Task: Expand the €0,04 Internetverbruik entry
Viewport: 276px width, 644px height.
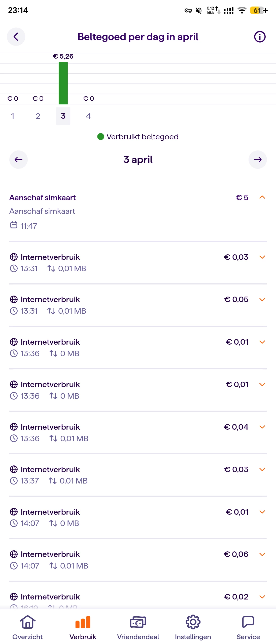Action: [262, 427]
